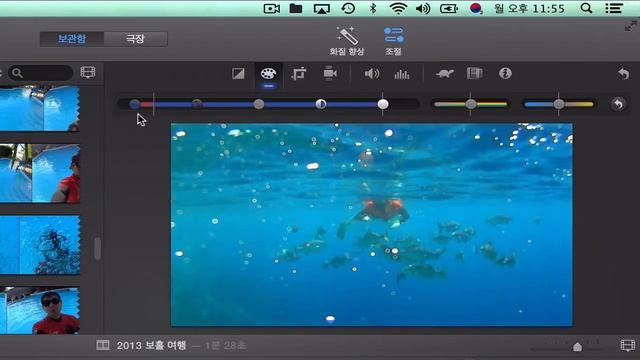
Task: Show clip information
Action: (505, 73)
